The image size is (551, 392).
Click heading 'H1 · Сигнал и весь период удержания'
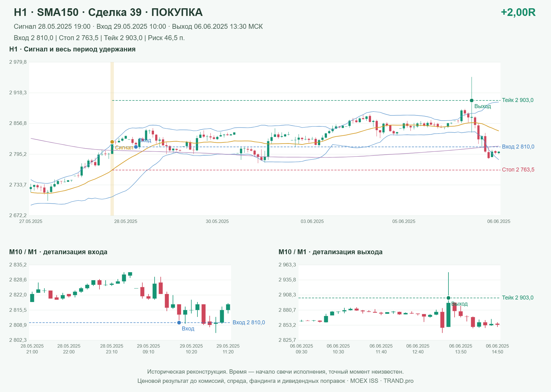point(72,49)
